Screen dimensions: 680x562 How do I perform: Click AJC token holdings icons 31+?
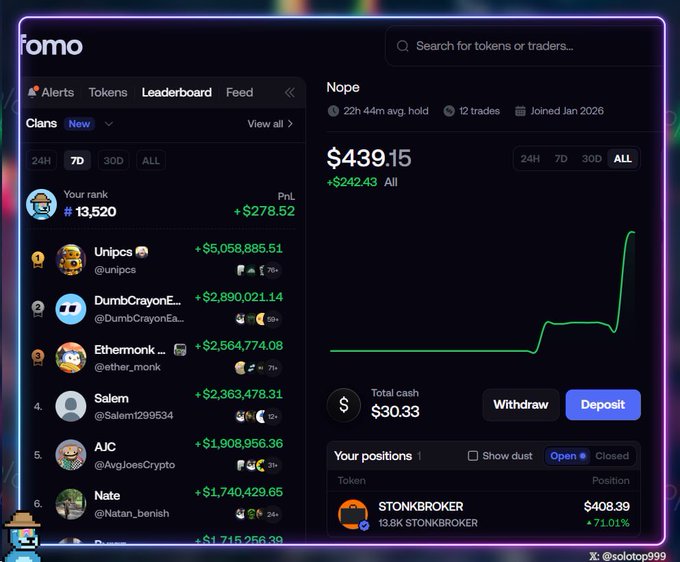point(258,465)
